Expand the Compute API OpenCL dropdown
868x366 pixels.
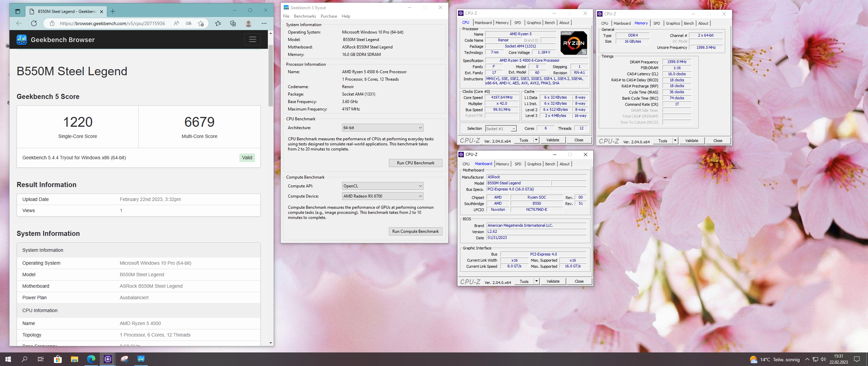point(383,186)
